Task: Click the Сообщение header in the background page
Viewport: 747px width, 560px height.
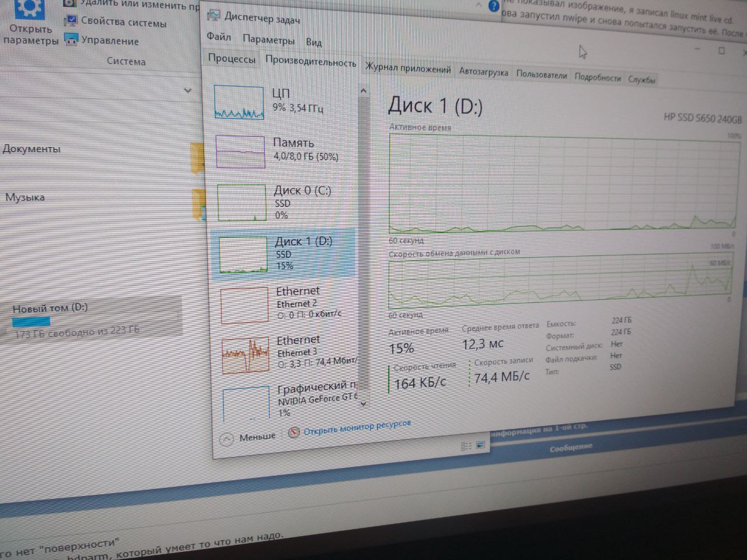Action: coord(571,448)
